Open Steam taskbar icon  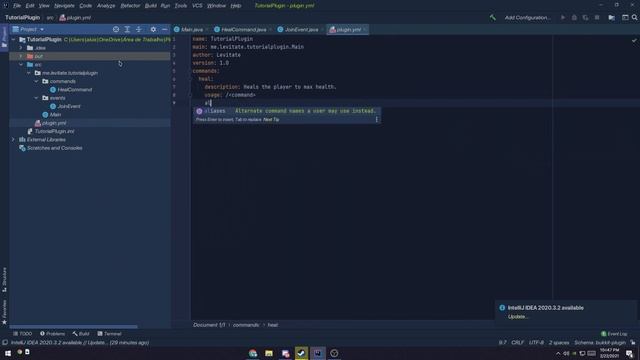point(302,353)
